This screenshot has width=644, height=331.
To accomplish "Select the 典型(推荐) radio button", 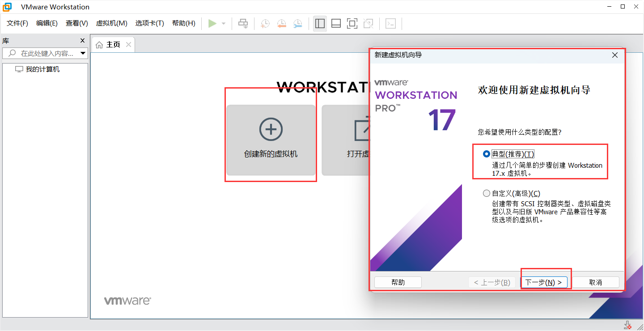I will coord(487,154).
